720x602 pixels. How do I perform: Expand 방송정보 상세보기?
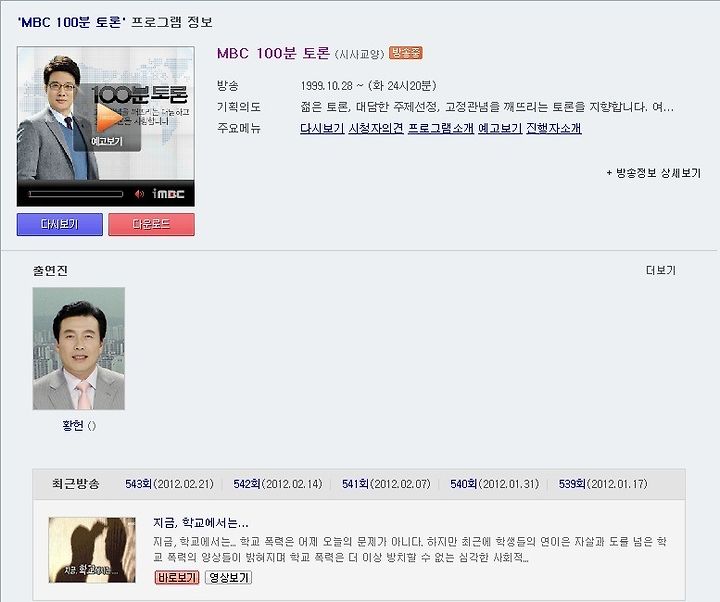653,173
